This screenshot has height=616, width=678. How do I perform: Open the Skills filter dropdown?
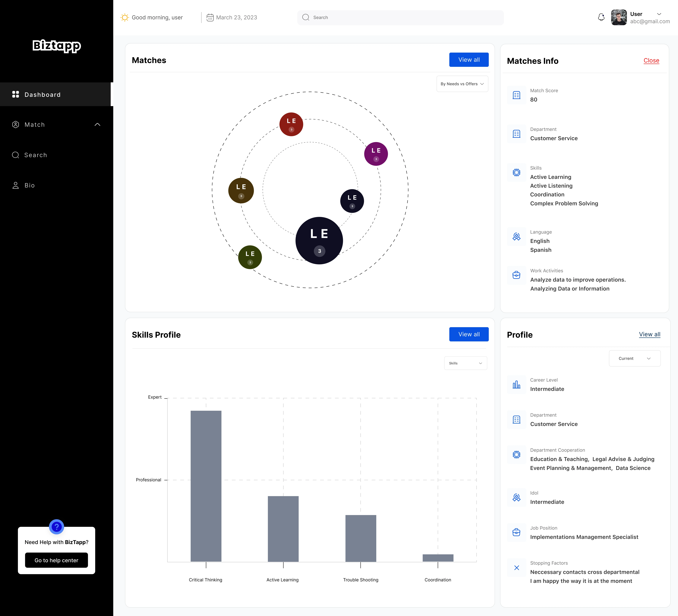coord(465,363)
